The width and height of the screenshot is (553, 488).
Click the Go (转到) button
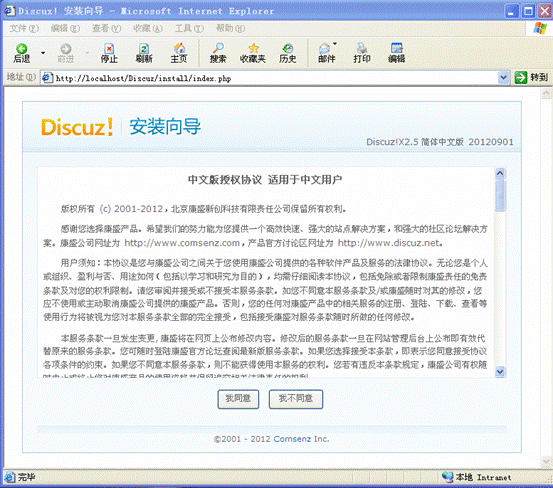pyautogui.click(x=531, y=77)
